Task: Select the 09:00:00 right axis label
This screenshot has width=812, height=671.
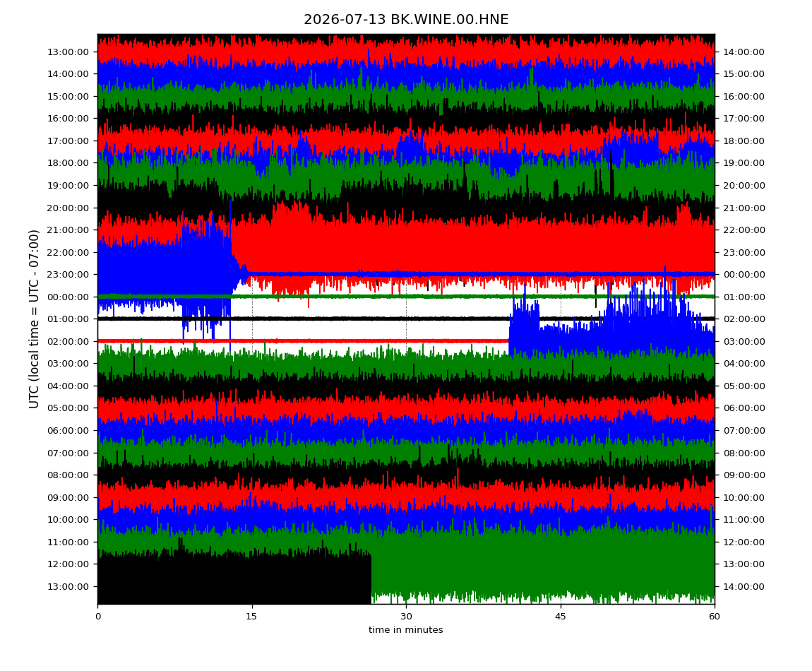Action: [x=744, y=475]
